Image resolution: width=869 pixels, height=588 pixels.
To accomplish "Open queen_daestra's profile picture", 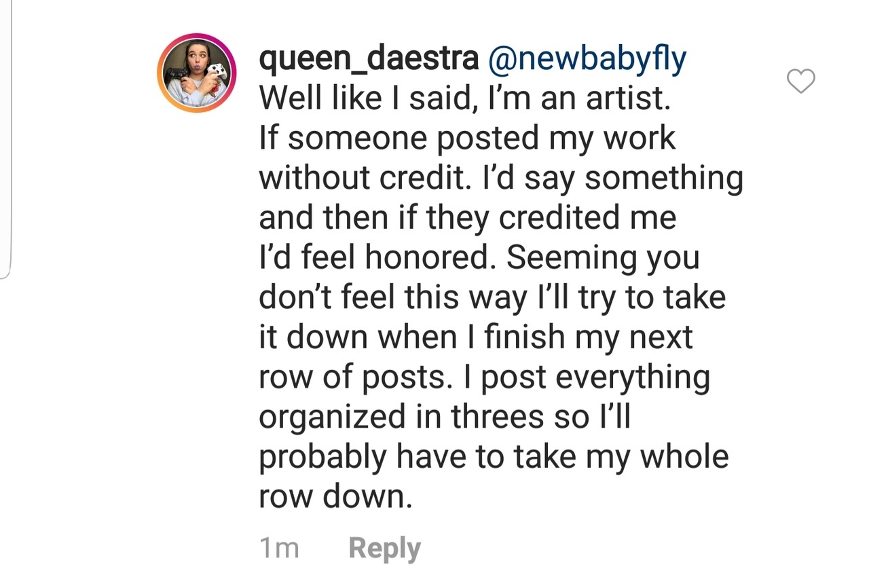I will tap(196, 73).
